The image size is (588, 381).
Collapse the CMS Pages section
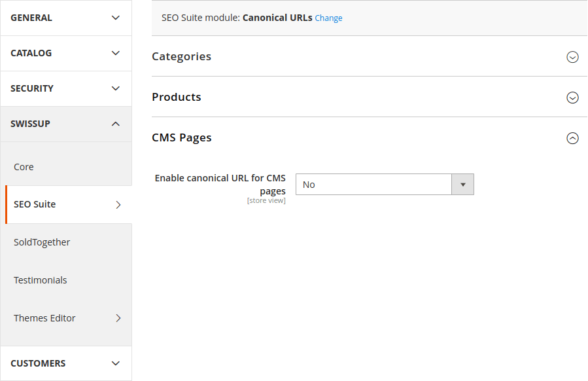click(572, 138)
